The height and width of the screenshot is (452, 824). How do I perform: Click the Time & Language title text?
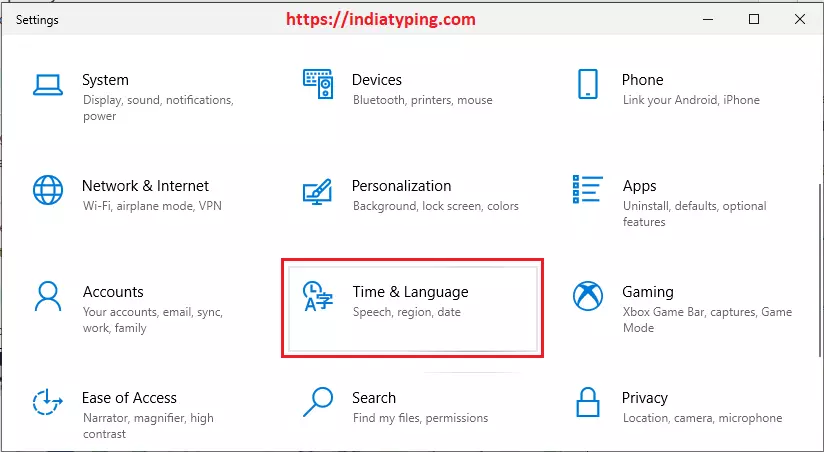pos(410,292)
